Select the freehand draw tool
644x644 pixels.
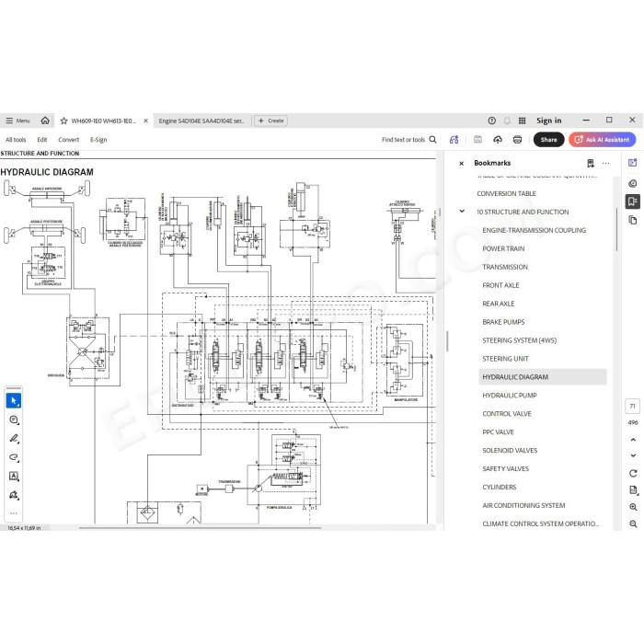14,457
